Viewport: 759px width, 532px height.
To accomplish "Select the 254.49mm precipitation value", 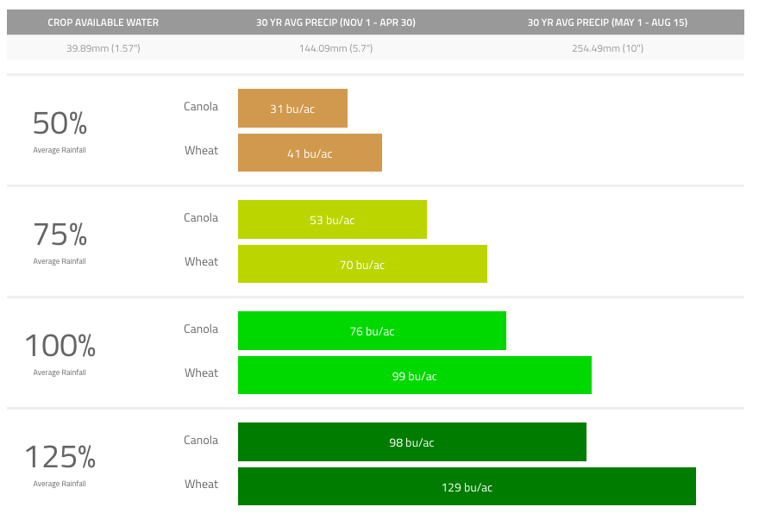I will tap(607, 48).
